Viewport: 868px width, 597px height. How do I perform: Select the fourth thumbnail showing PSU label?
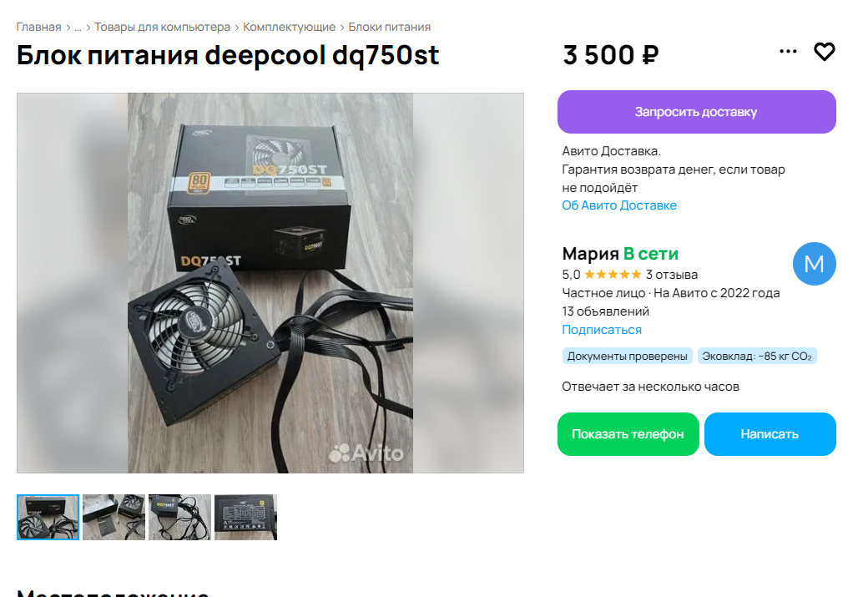pyautogui.click(x=245, y=517)
